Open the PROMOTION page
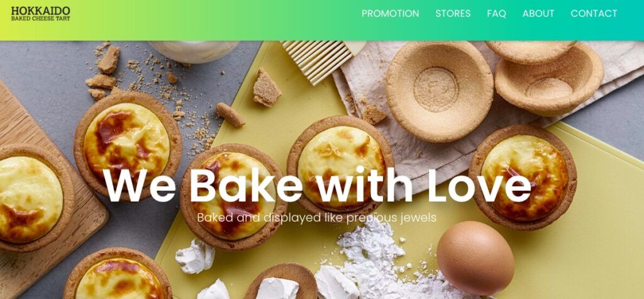644x299 pixels. pos(390,14)
